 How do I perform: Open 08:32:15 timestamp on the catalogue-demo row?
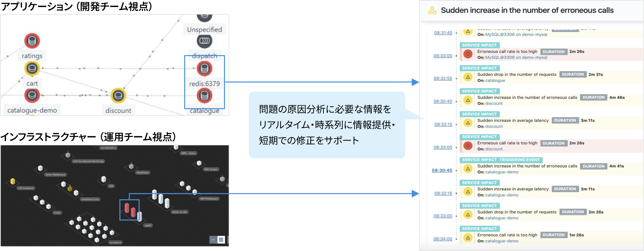(443, 193)
